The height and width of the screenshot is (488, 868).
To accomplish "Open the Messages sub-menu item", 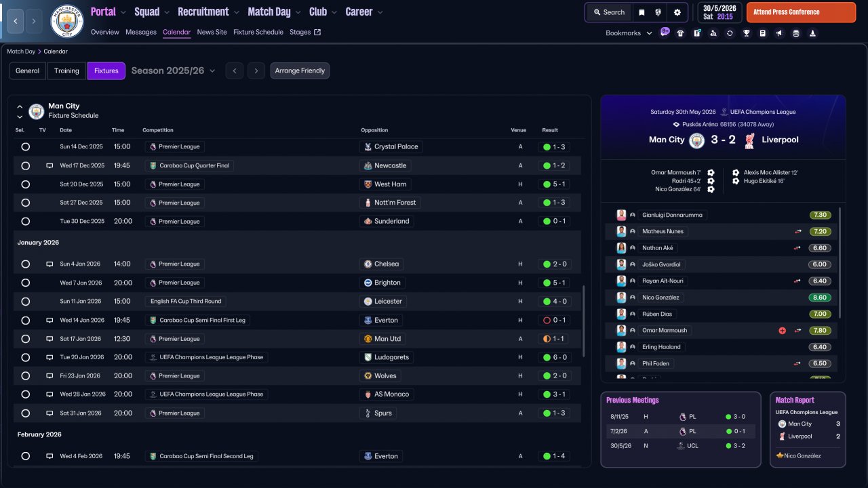I will point(141,32).
